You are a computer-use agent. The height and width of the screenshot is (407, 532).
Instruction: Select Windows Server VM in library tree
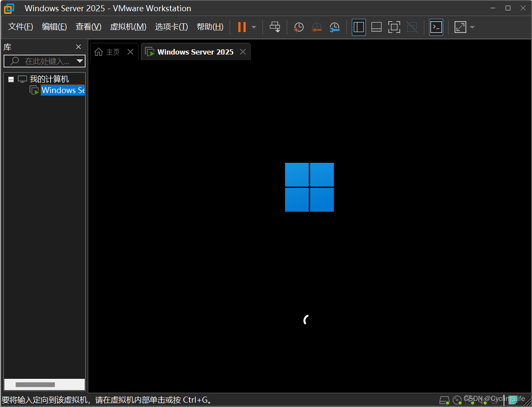[x=63, y=90]
